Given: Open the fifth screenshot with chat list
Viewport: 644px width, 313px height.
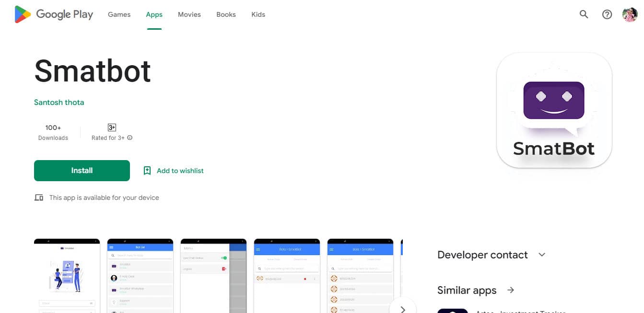Looking at the screenshot, I should click(360, 276).
